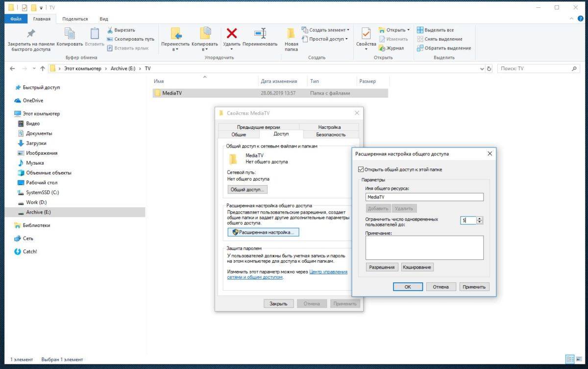Open Properties (Свойства) ribbon icon
588x369 pixels.
[366, 34]
